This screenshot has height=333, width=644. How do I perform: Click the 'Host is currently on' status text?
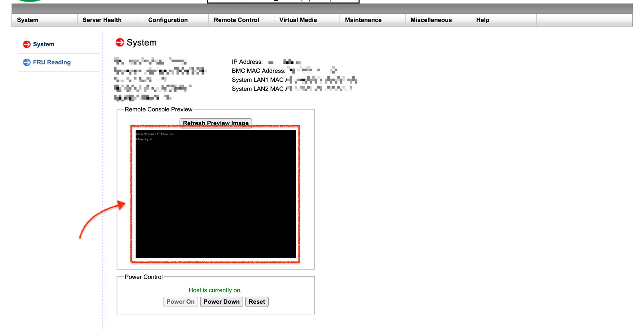coord(215,290)
